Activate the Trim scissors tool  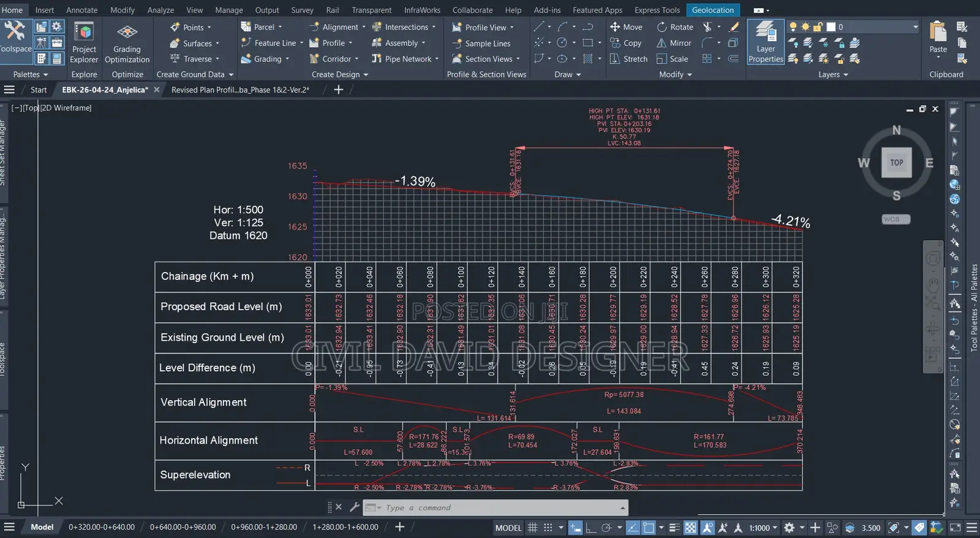point(707,27)
